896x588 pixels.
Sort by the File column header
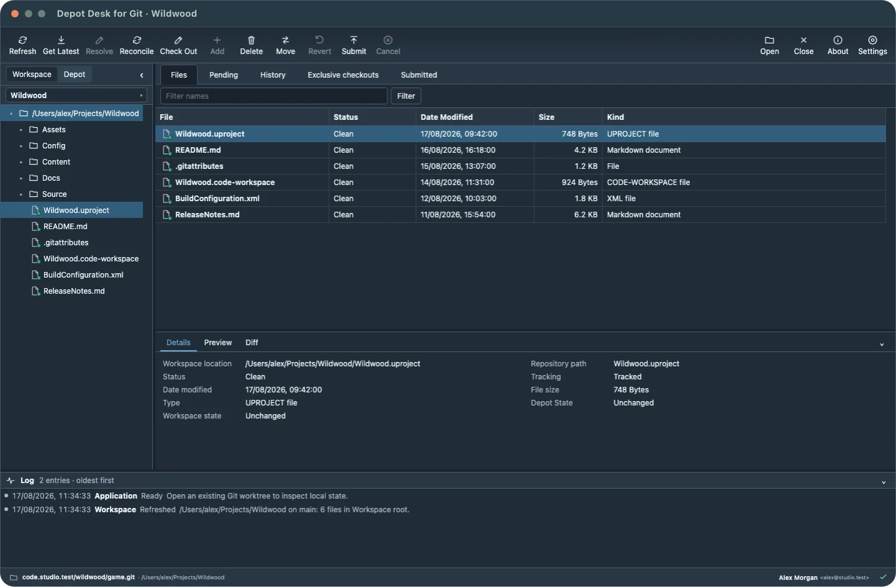(242, 117)
